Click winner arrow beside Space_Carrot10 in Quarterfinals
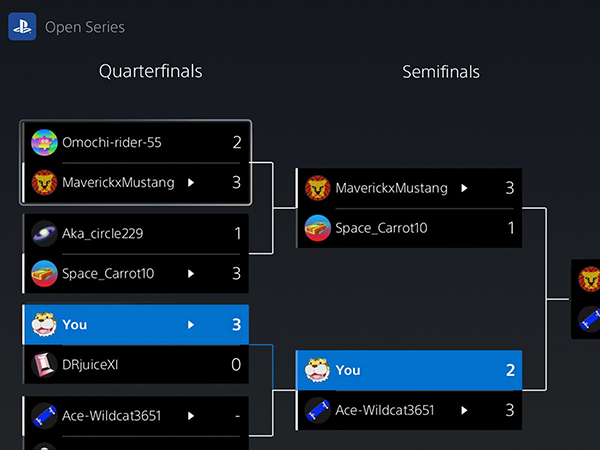This screenshot has width=600, height=450. pyautogui.click(x=191, y=274)
